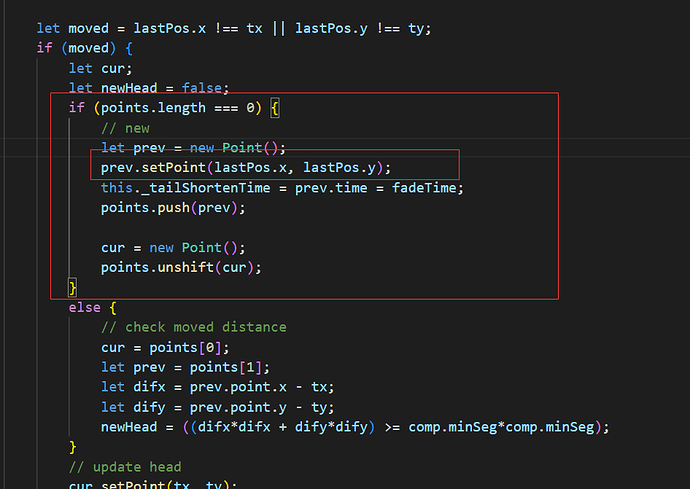Click the 'let cur;' declaration
Screen dimensions: 690x489
pos(100,68)
